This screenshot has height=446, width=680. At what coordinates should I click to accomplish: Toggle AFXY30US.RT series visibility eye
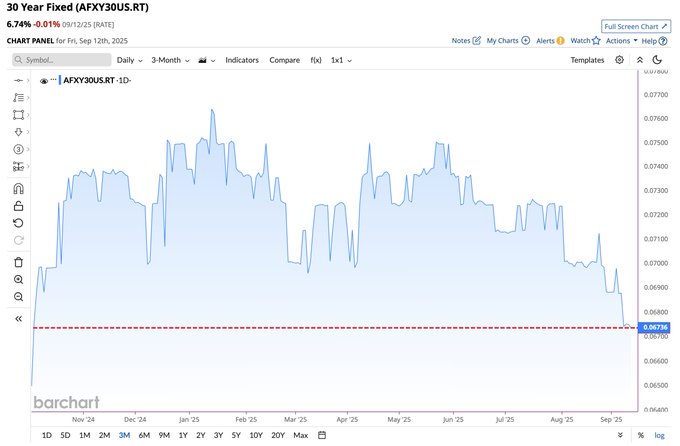pos(43,81)
